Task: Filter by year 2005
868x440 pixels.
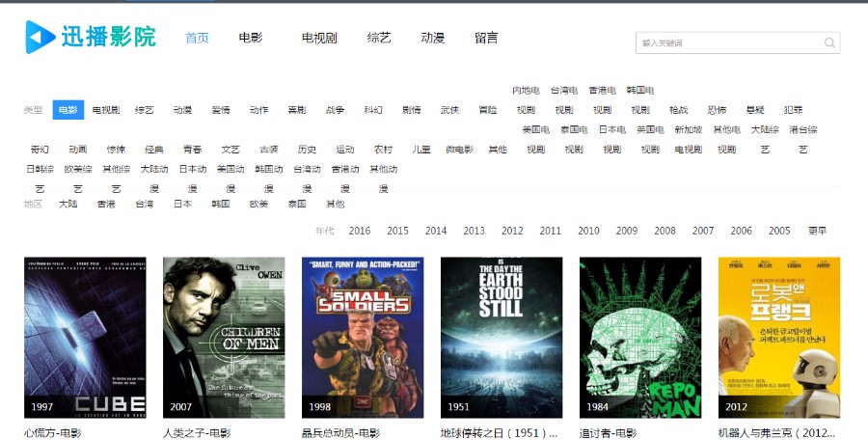Action: [x=779, y=231]
